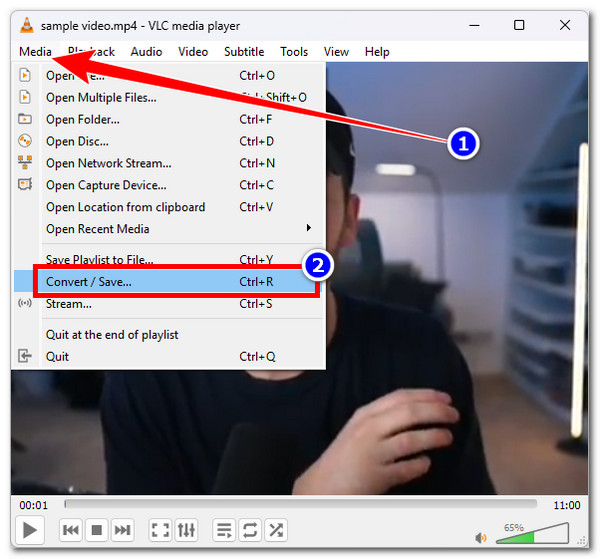
Task: Skip to previous media track
Action: (71, 530)
